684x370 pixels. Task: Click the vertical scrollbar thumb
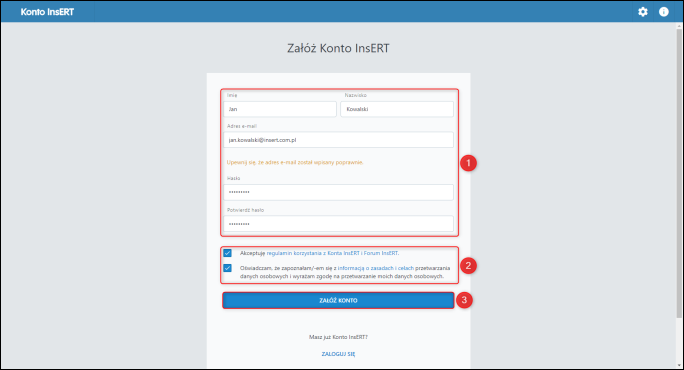[679, 173]
